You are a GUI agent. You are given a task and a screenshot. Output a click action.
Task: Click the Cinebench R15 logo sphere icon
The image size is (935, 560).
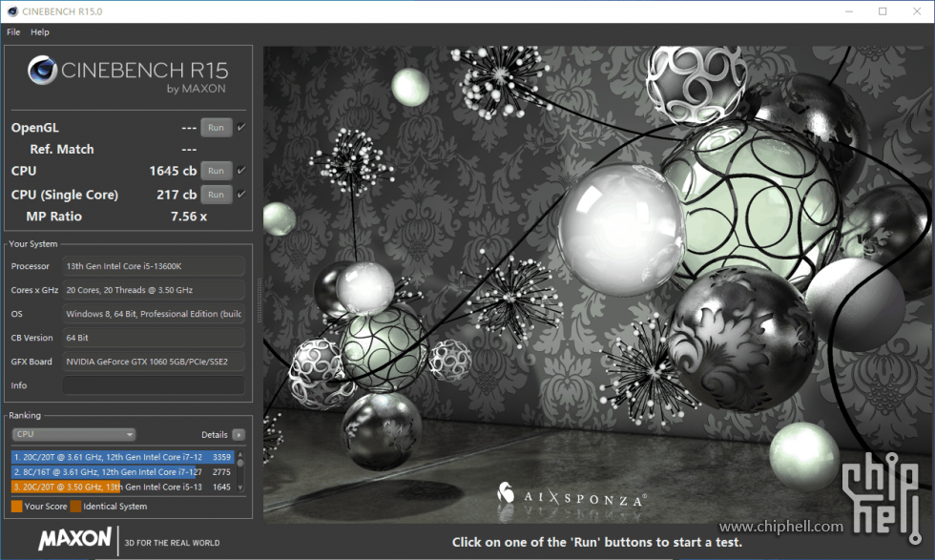coord(42,71)
